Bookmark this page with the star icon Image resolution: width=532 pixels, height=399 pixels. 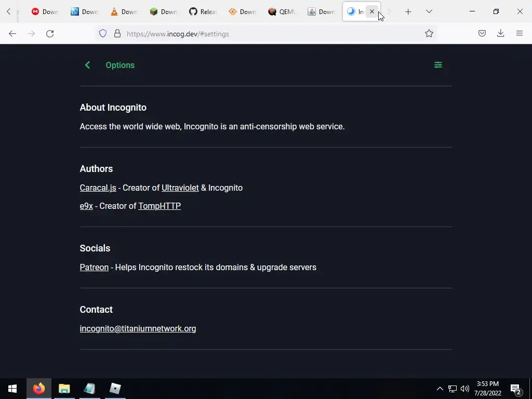(429, 33)
